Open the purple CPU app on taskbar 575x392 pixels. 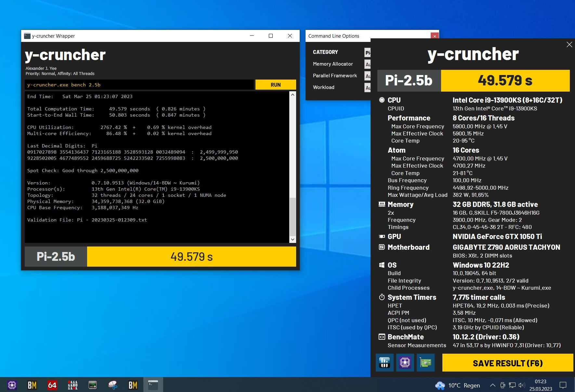[12, 385]
